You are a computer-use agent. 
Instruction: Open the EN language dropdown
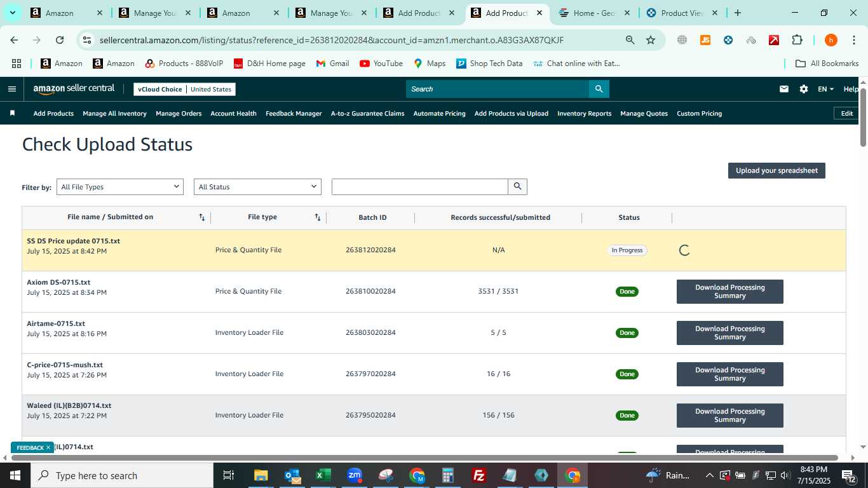click(825, 89)
